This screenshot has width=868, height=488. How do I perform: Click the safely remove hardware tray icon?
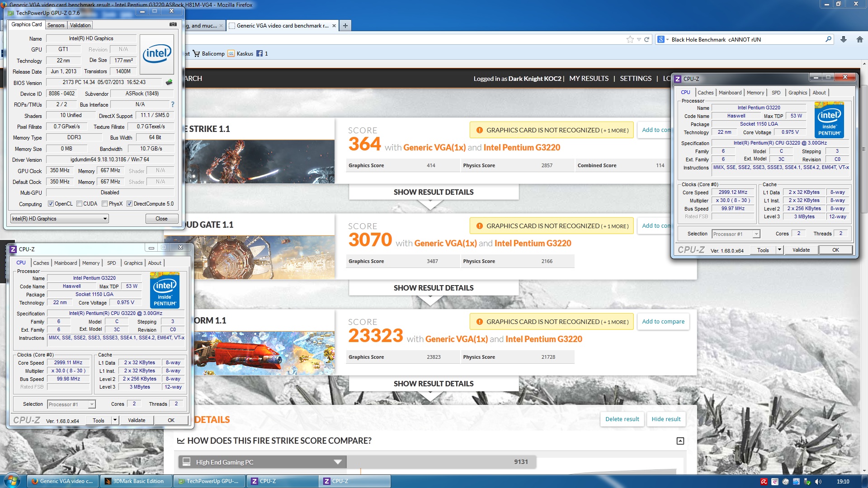tap(807, 481)
